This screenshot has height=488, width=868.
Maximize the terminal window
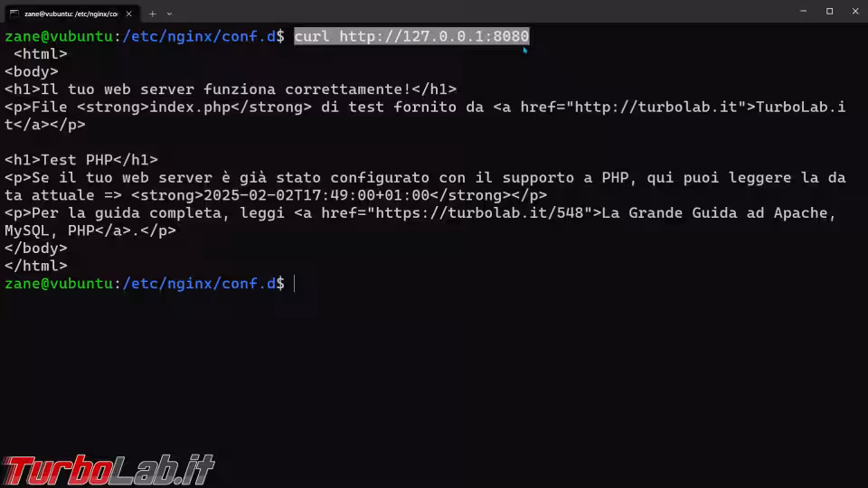[829, 11]
